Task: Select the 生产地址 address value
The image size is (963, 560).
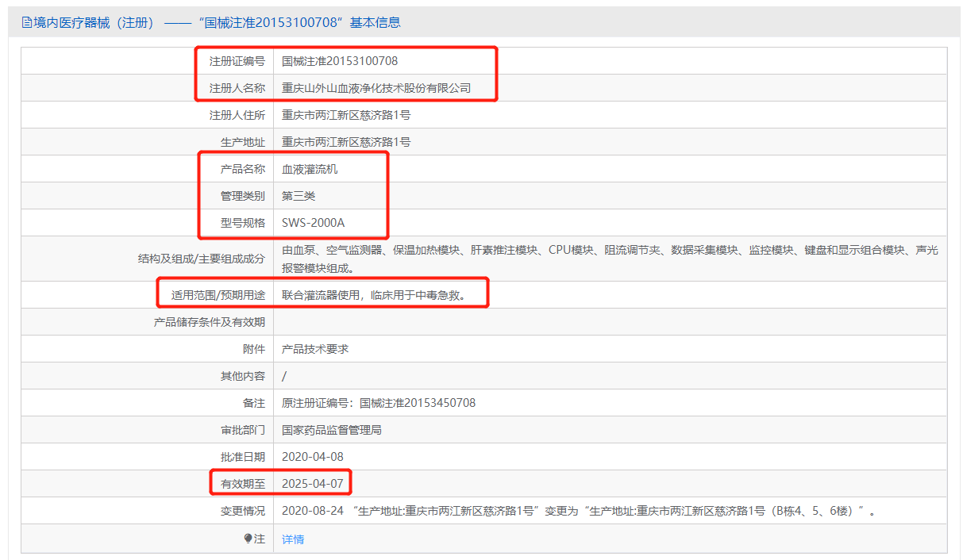Action: [346, 142]
